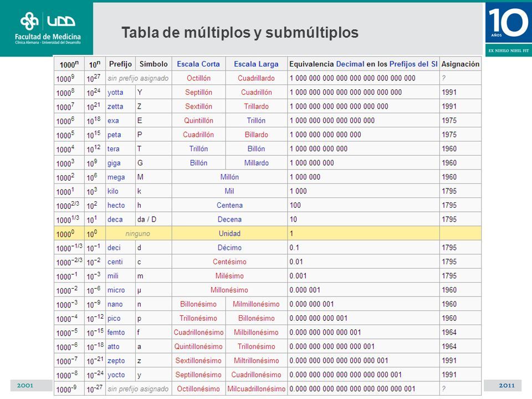Viewport: 532px width, 399px height.
Task: Click the 2011 year label
Action: pos(507,386)
